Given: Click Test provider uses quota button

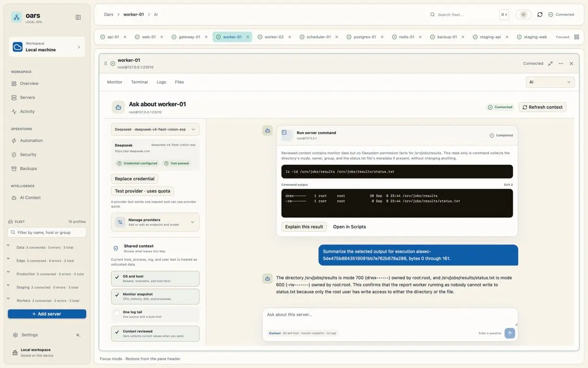Looking at the screenshot, I should [143, 191].
